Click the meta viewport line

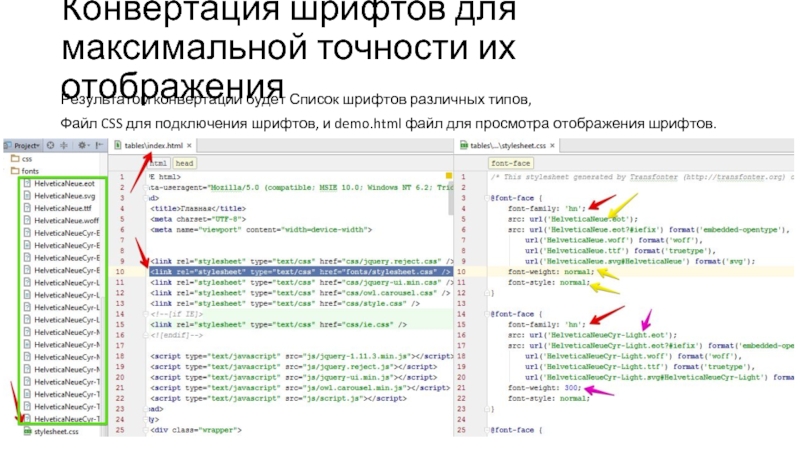[261, 230]
